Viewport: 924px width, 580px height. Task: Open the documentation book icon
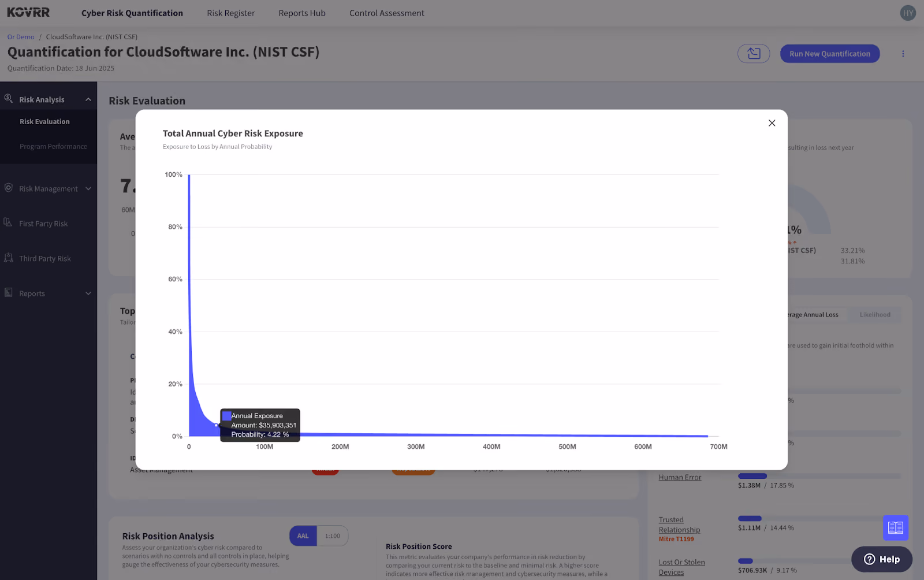(896, 527)
